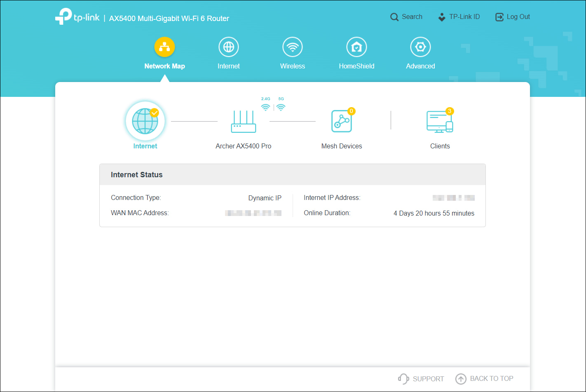Select the Archer AX5400 Pro router icon
This screenshot has height=392, width=586.
point(244,121)
